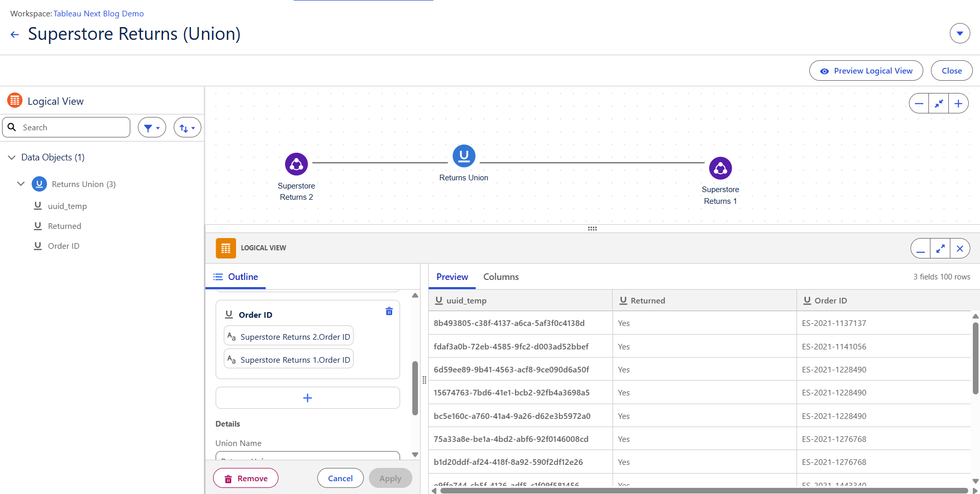Screen dimensions: 980x494
Task: Click the panel divider drag handle
Action: 592,228
